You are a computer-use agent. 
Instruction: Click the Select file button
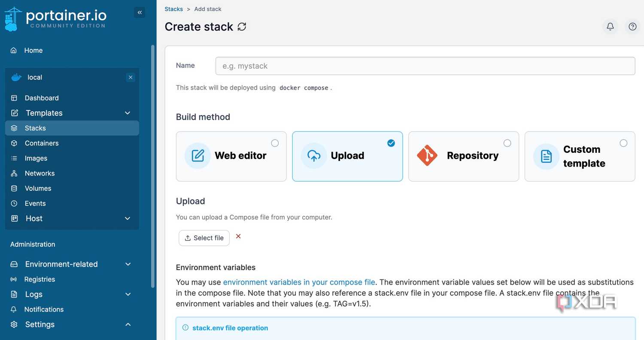[204, 238]
